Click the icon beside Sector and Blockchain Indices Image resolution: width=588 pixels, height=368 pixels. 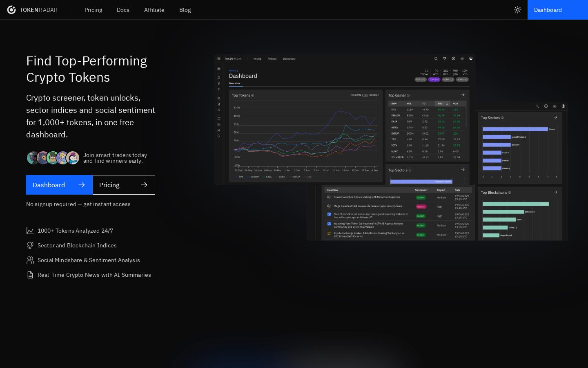tap(30, 245)
